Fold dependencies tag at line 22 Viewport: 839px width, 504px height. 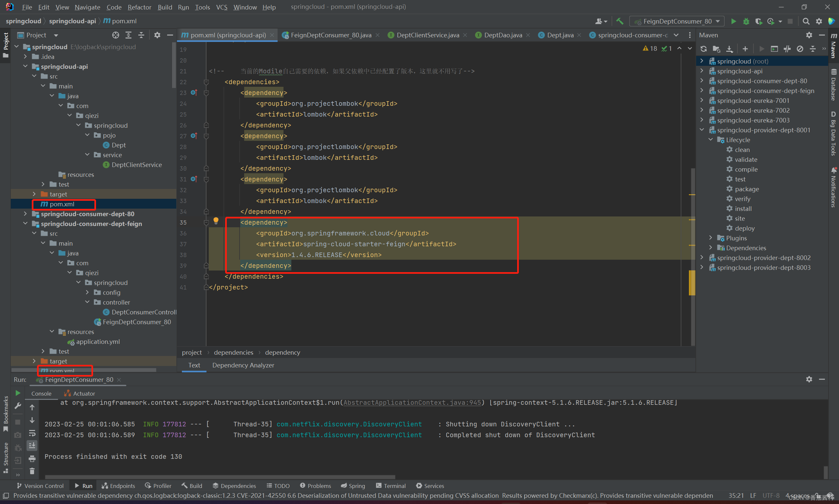[206, 82]
